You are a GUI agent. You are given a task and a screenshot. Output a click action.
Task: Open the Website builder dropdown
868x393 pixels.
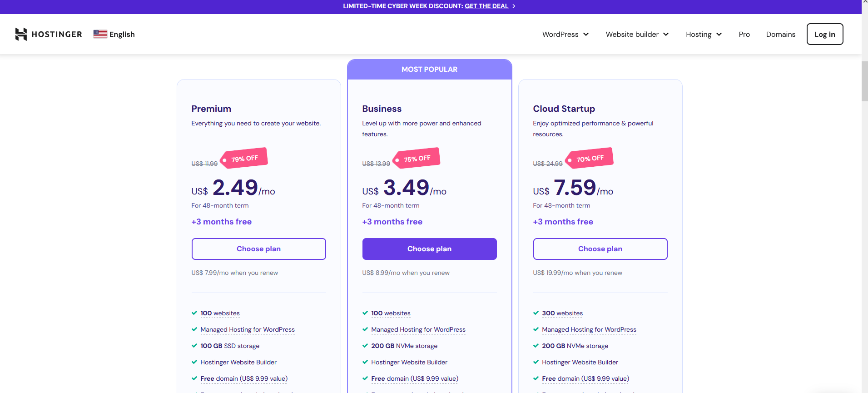coord(637,35)
